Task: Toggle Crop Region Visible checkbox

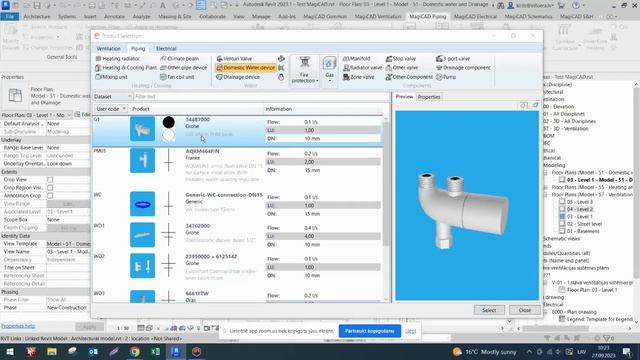Action: 50,188
